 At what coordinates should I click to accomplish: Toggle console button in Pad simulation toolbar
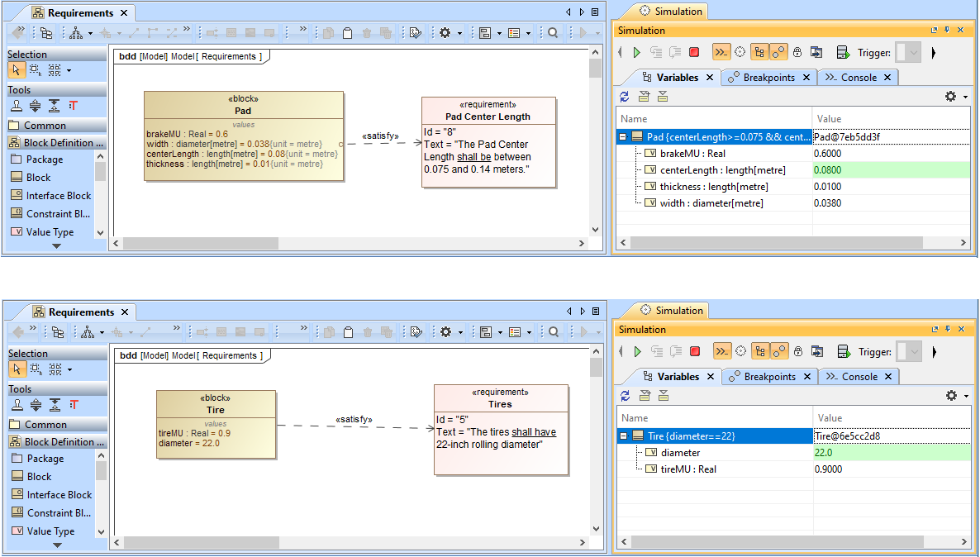[x=721, y=52]
